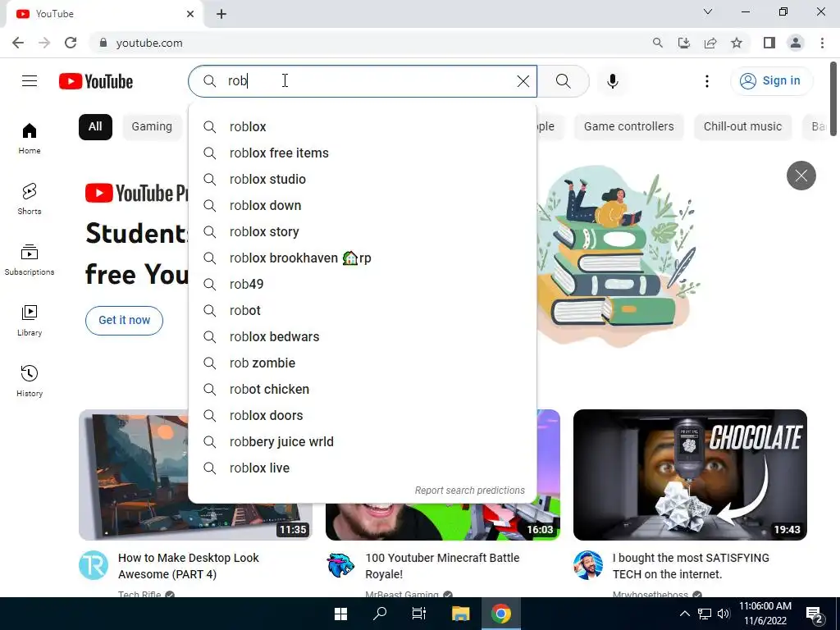Dismiss the YouTube Premium promo banner

click(801, 176)
